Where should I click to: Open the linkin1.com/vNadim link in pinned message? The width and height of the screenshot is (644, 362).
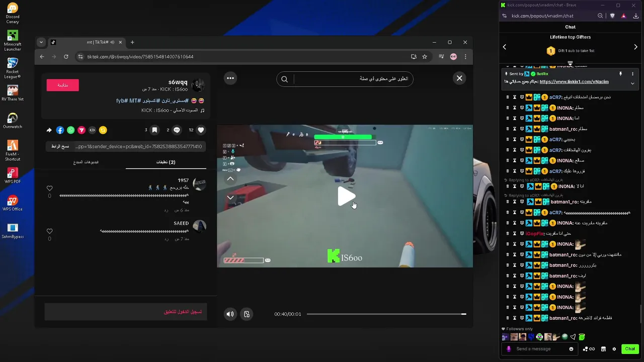coord(574,81)
